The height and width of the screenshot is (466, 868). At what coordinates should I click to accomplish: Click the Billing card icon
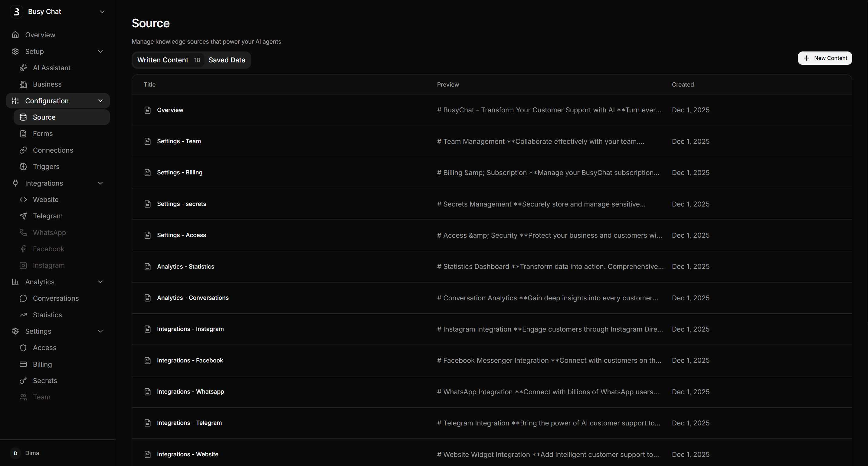click(23, 364)
